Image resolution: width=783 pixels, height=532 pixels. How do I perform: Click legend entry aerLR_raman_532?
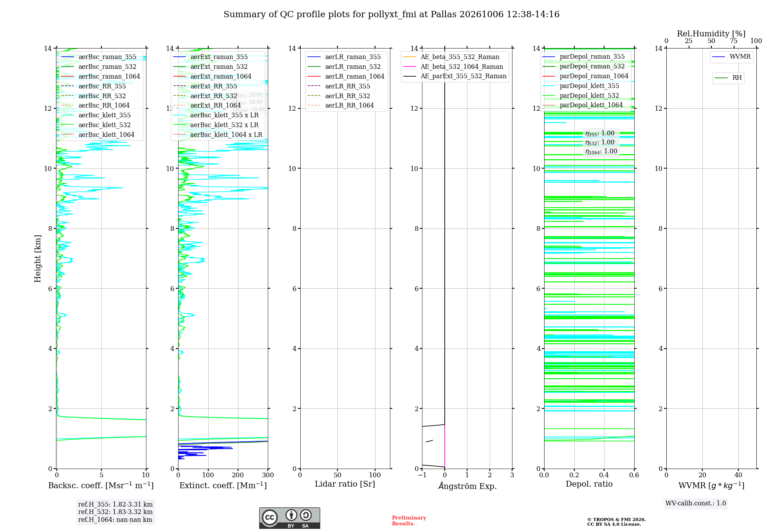point(353,67)
